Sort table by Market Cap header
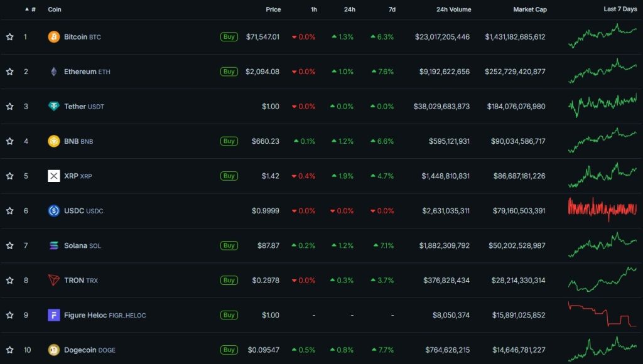This screenshot has height=364, width=643. coord(529,10)
